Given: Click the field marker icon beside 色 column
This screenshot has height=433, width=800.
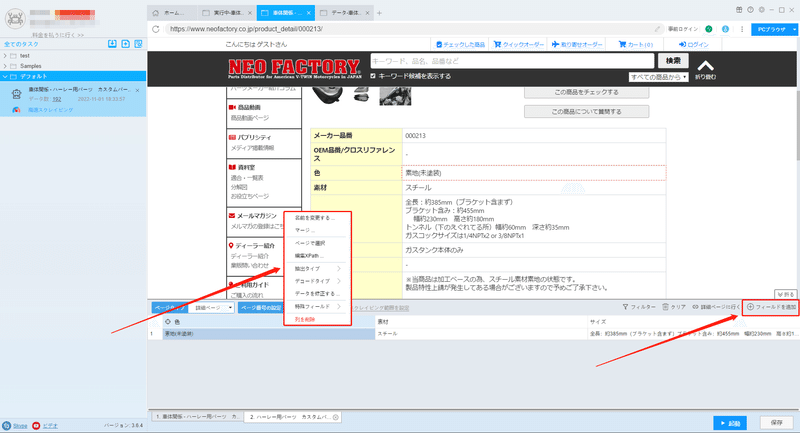Looking at the screenshot, I should (x=168, y=322).
